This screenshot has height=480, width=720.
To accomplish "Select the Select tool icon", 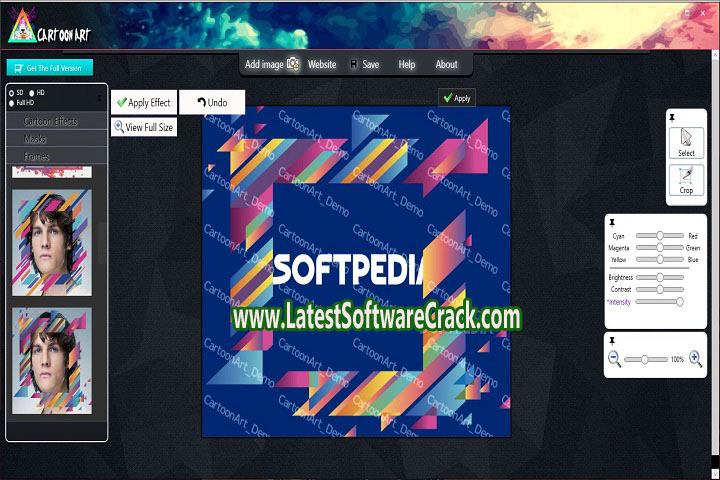I will tap(686, 142).
